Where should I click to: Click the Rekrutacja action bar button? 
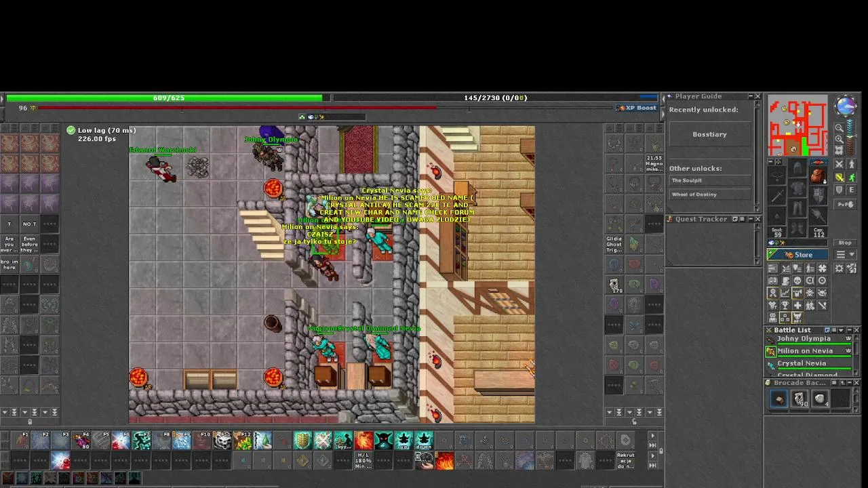pyautogui.click(x=626, y=461)
